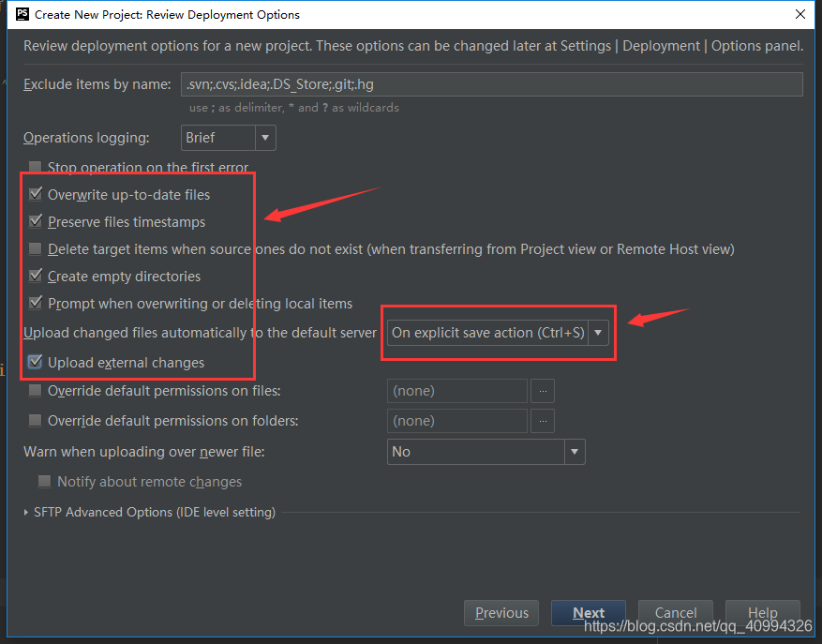Close the Review Deployment Options dialog

coord(800,14)
